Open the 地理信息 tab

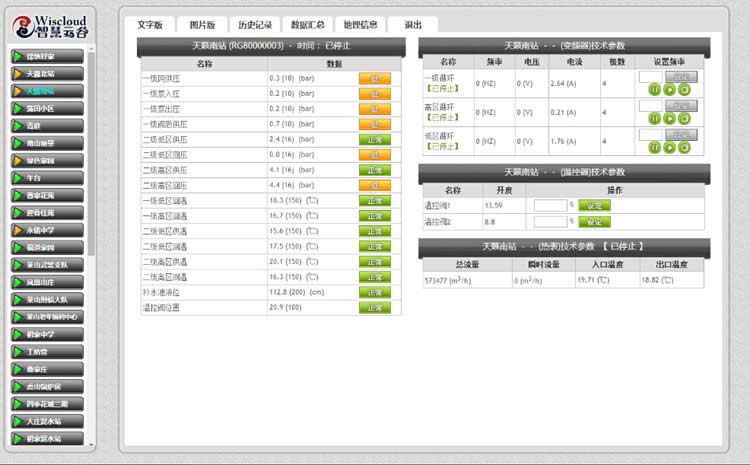tap(360, 24)
